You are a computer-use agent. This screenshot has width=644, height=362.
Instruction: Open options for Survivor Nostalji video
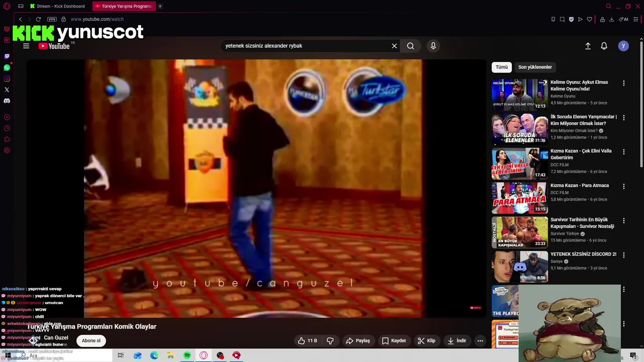tap(623, 220)
